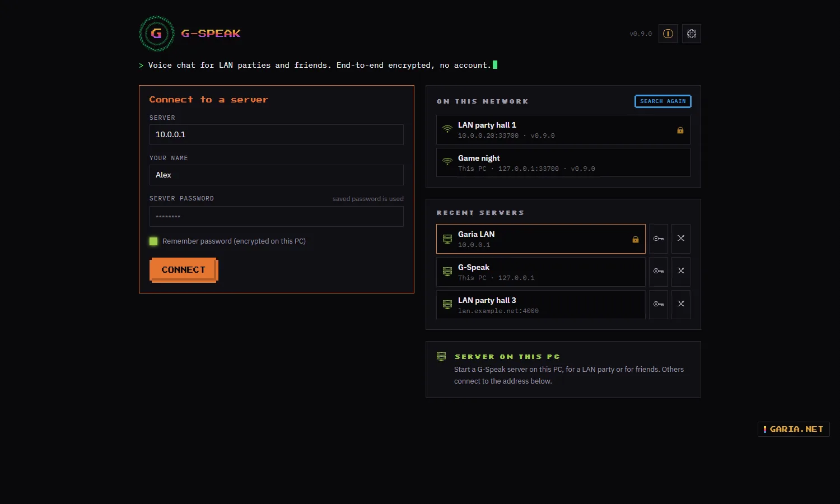The image size is (840, 504).
Task: Focus the Your Name field
Action: pyautogui.click(x=277, y=175)
